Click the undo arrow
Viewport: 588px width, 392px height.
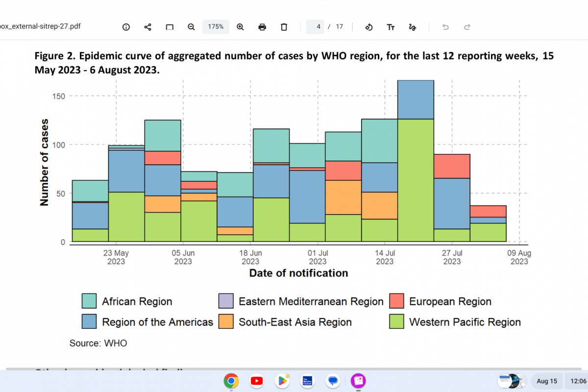coord(445,27)
